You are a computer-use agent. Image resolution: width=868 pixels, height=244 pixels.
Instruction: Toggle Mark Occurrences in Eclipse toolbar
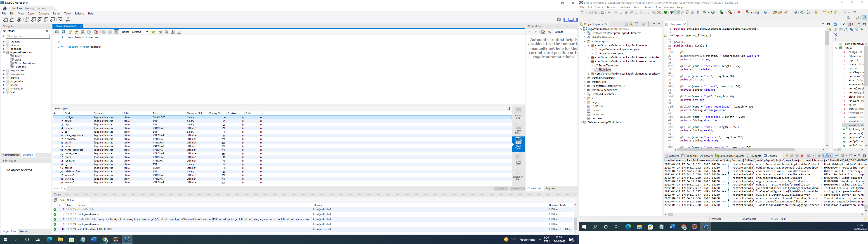coord(677,12)
